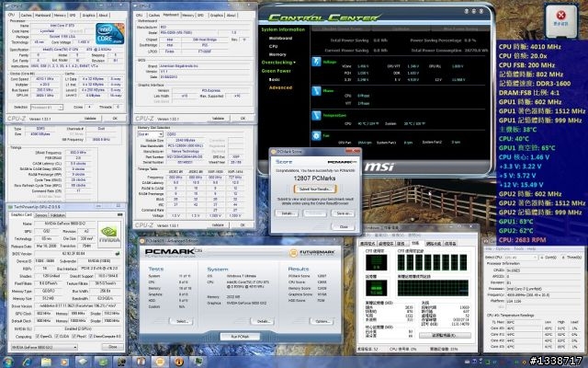Toggle the DirectCompute checkbox in GPU-Z
Screen dimensions: 588x368
tap(91, 336)
